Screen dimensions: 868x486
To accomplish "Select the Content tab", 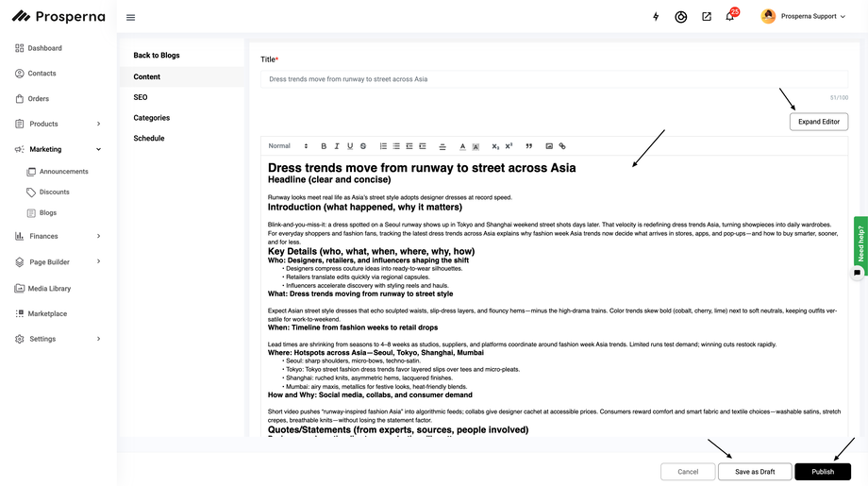I will [x=181, y=77].
